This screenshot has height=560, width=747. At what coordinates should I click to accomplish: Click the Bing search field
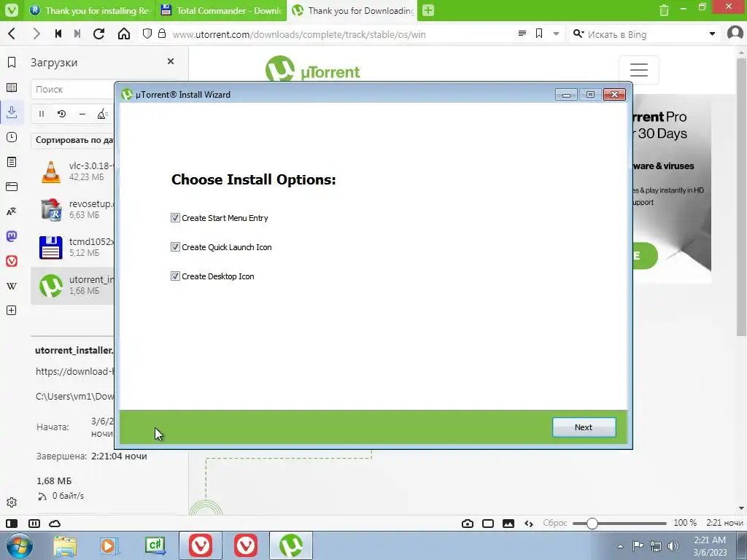tap(644, 34)
